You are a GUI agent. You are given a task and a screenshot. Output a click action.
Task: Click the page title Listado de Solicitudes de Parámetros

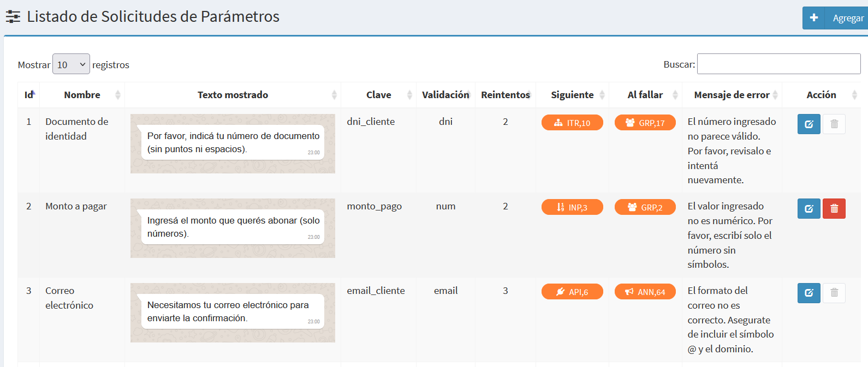tap(153, 16)
